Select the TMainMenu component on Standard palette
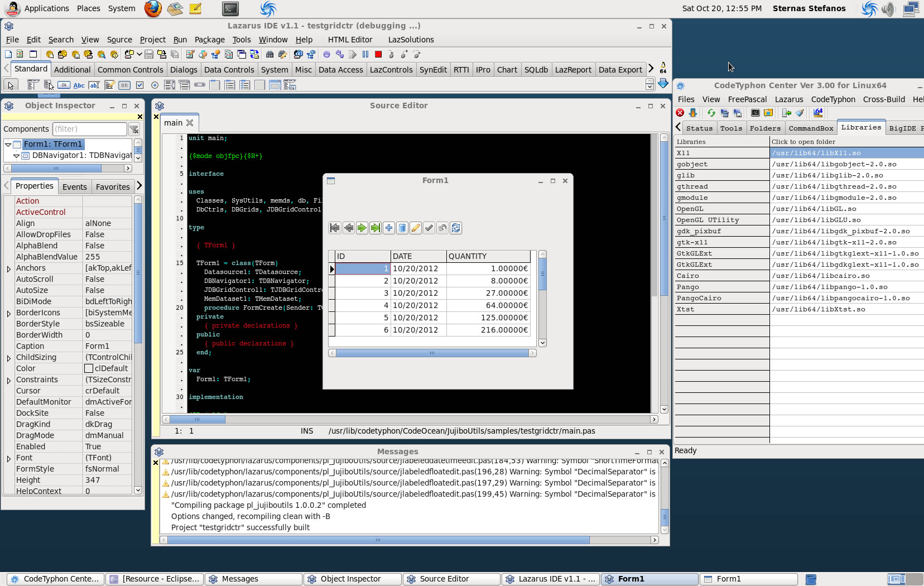The image size is (924, 586). (33, 85)
